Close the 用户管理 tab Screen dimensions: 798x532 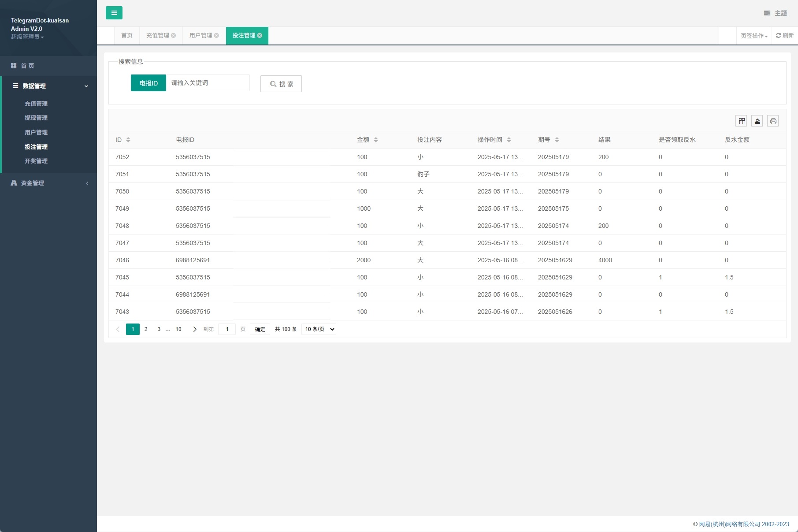pos(216,36)
